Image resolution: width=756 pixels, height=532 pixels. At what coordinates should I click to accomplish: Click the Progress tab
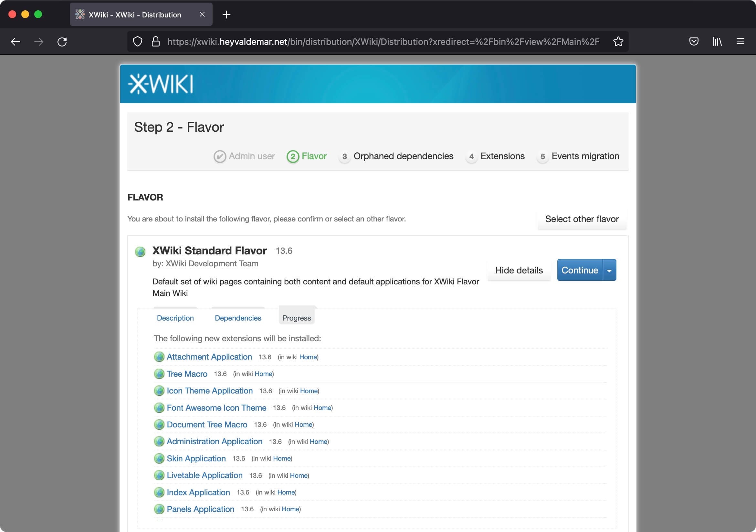297,318
